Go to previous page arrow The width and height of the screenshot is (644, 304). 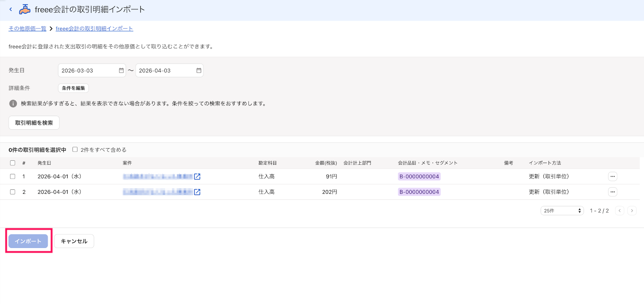click(620, 211)
